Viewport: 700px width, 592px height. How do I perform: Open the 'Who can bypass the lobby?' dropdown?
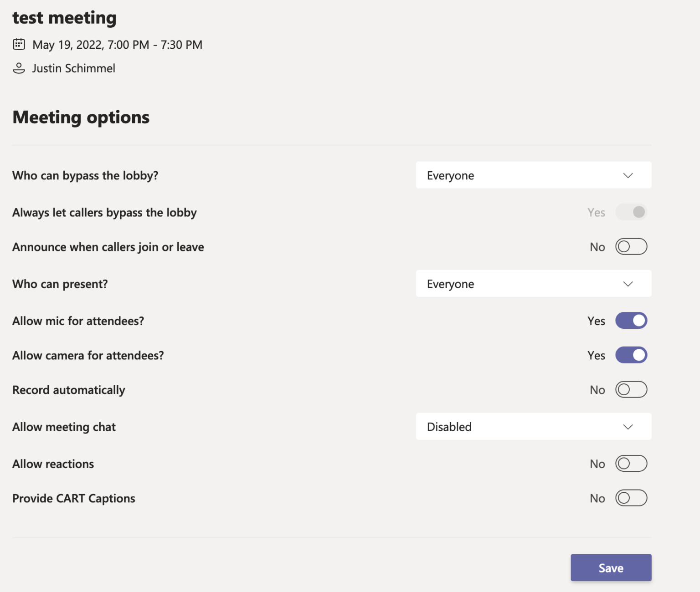533,175
